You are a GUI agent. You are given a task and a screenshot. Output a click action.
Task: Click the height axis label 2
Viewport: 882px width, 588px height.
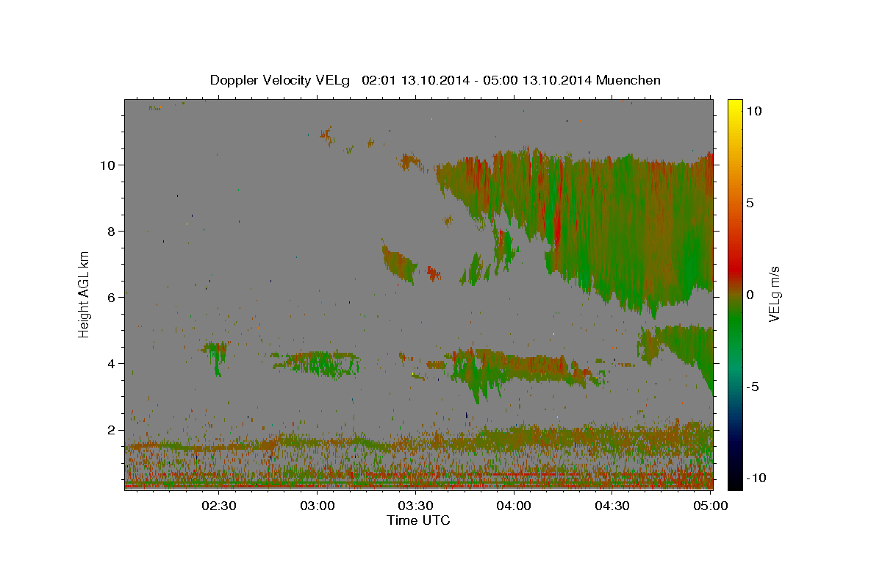point(111,429)
